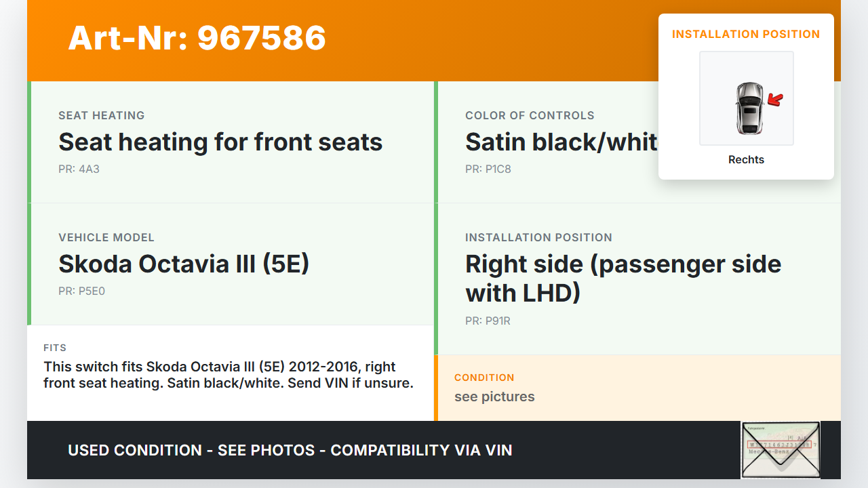Click the Art-Nr: 967586 heading
The height and width of the screenshot is (488, 868).
pos(197,38)
